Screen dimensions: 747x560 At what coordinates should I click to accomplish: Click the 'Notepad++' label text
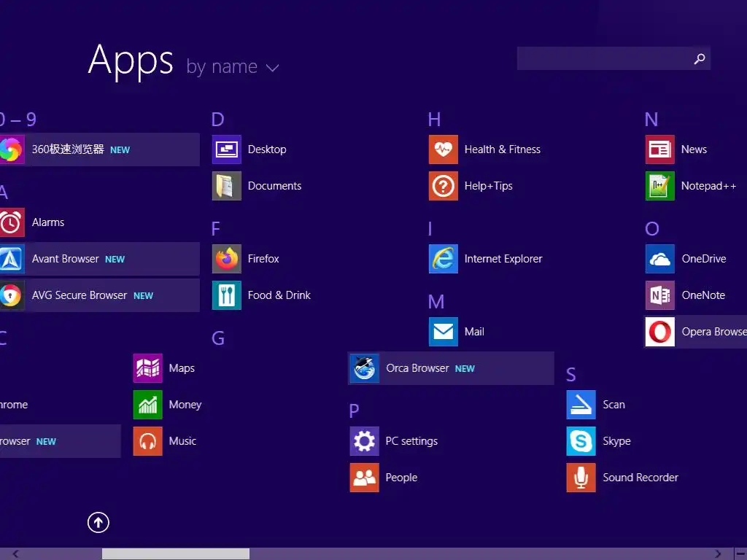click(708, 186)
